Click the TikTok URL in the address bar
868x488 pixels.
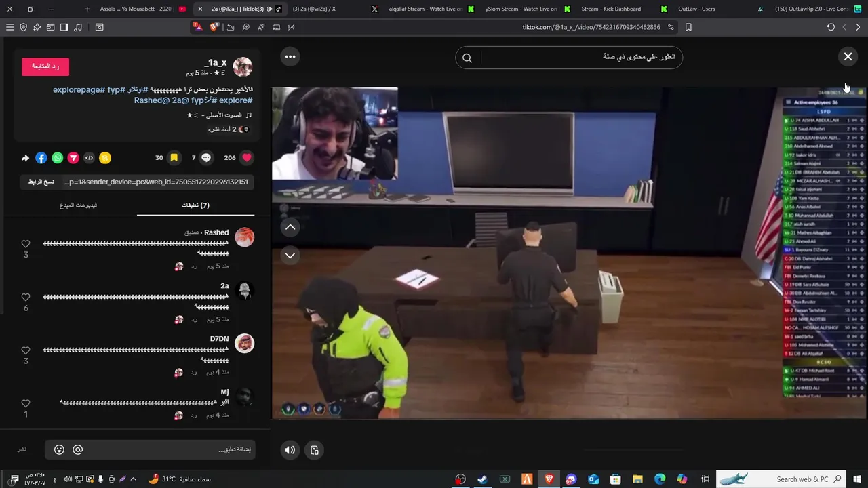coord(591,27)
